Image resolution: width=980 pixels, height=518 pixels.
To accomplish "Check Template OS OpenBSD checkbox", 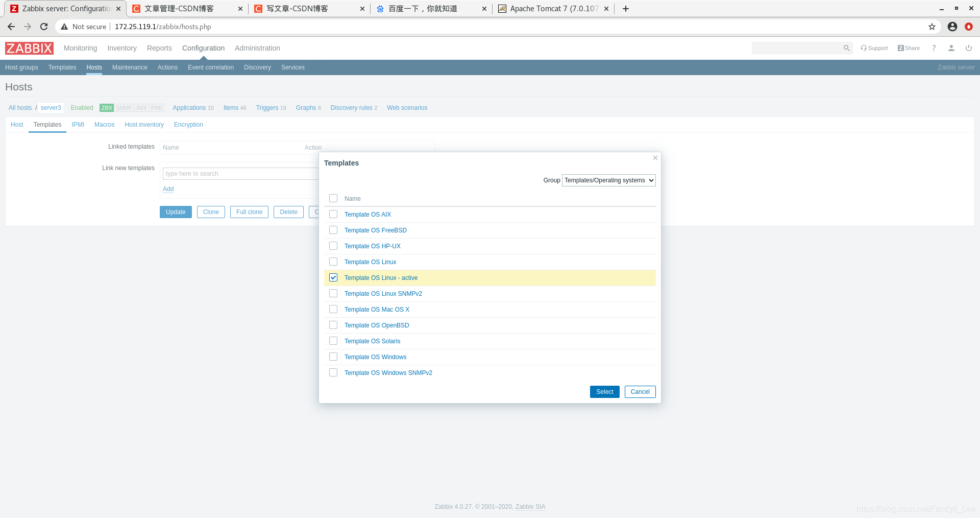I will pos(333,325).
